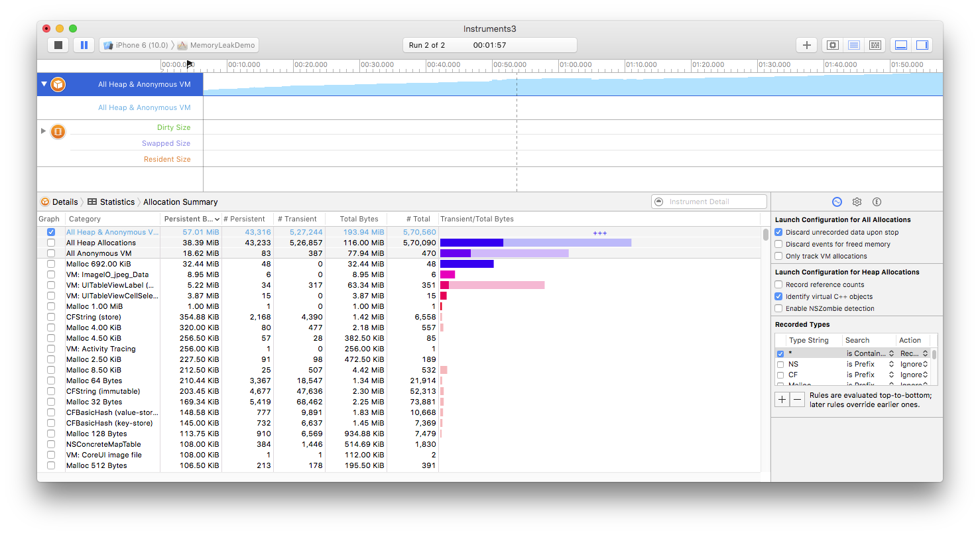This screenshot has height=535, width=980.
Task: Sort by the # Total column header
Action: pyautogui.click(x=412, y=219)
